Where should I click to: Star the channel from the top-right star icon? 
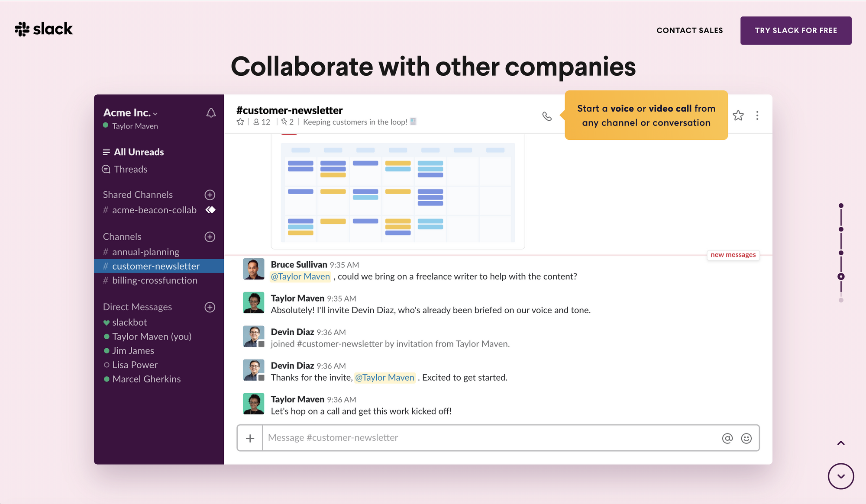(x=738, y=116)
